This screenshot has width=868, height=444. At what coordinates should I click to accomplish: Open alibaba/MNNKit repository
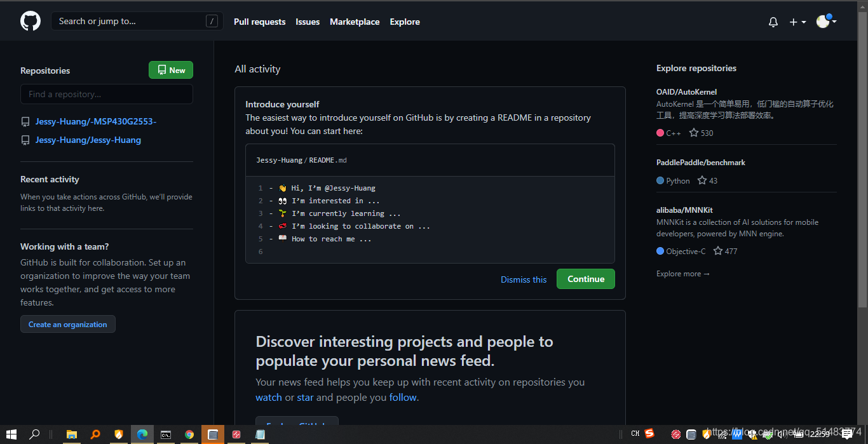pyautogui.click(x=684, y=210)
